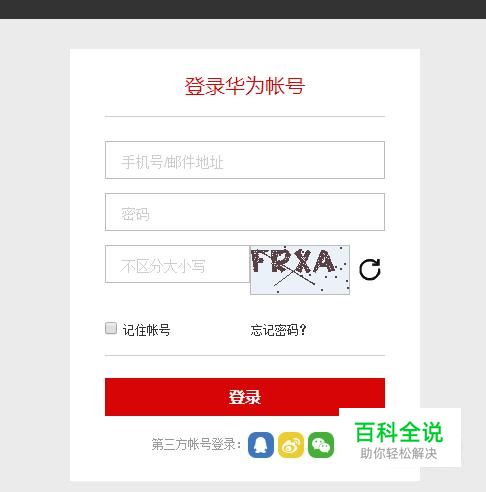Click the divider line below the heading
This screenshot has width=486, height=492.
(x=245, y=117)
